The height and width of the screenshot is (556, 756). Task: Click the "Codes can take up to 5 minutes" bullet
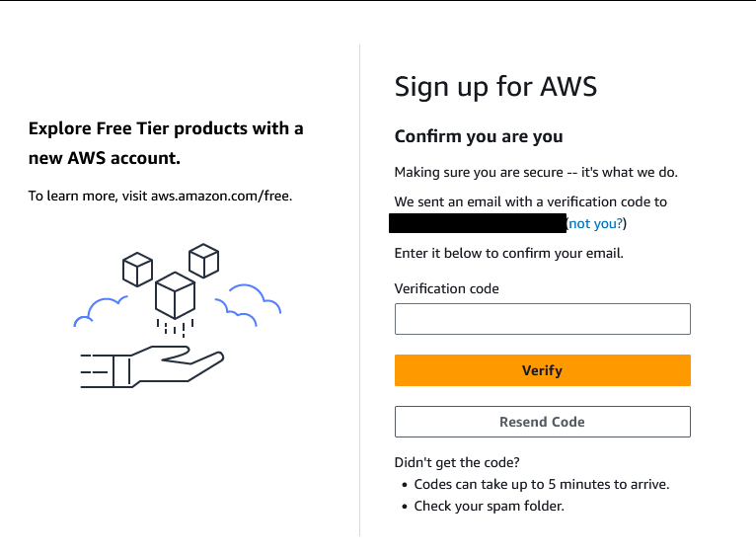pyautogui.click(x=542, y=484)
